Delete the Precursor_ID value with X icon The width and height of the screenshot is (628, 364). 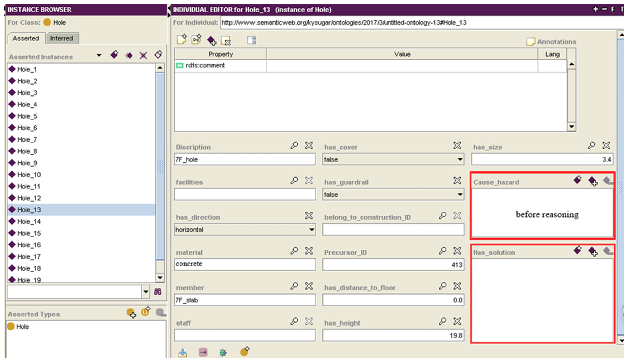tap(457, 251)
